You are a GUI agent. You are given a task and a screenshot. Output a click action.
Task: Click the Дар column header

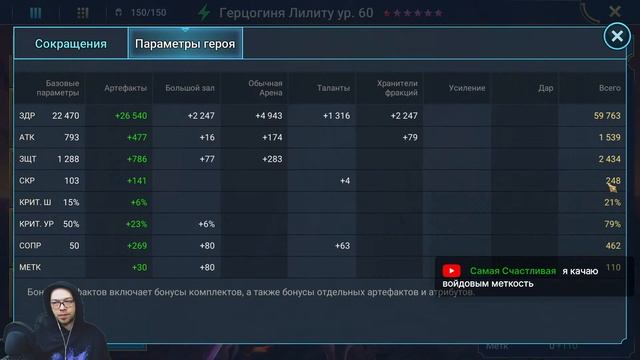[545, 88]
